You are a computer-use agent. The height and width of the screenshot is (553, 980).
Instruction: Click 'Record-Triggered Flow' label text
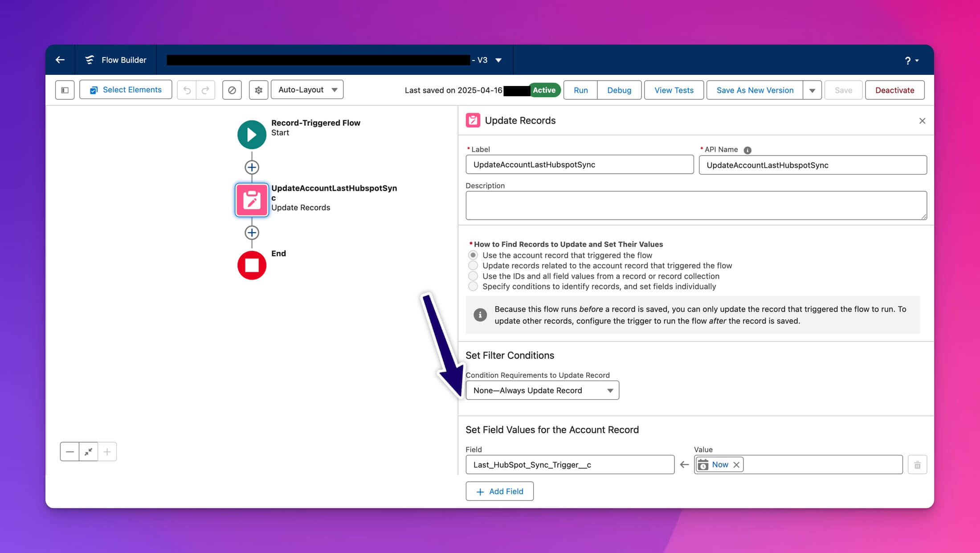pyautogui.click(x=315, y=123)
